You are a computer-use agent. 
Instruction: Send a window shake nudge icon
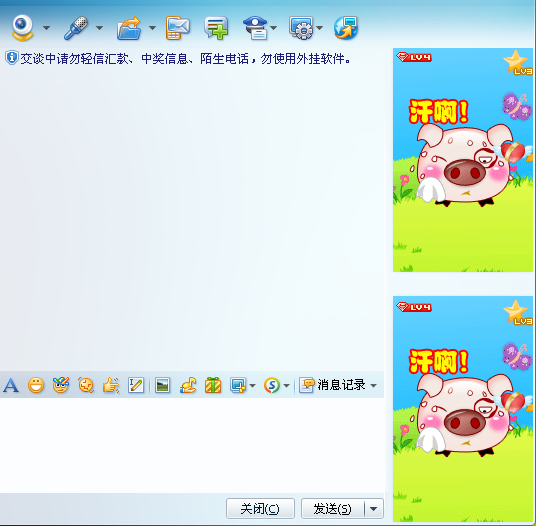(x=86, y=385)
